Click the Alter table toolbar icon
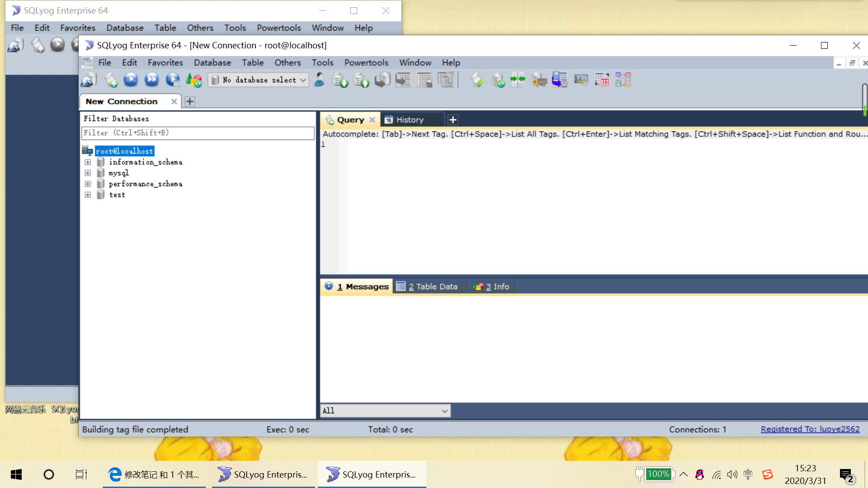The width and height of the screenshot is (868, 488). 425,80
